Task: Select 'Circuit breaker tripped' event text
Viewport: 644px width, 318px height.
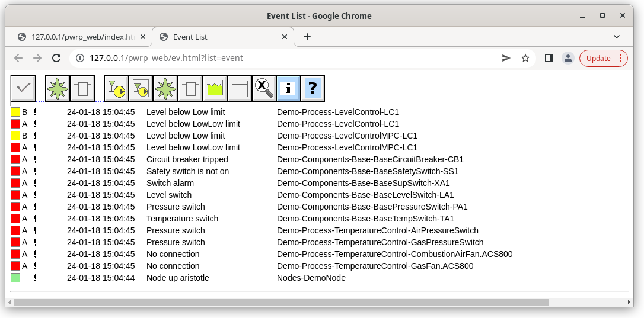Action: coord(187,159)
